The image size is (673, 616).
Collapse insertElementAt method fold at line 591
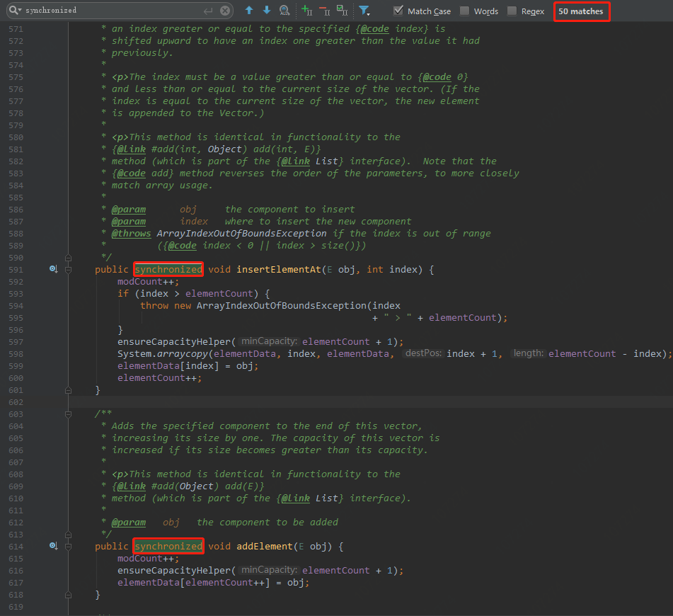coord(68,270)
